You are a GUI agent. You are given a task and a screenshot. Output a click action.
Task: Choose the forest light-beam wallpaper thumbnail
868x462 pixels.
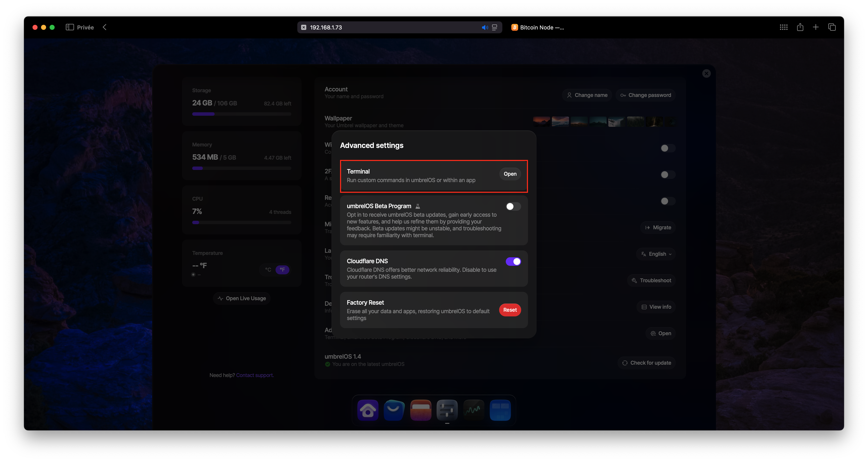click(654, 121)
